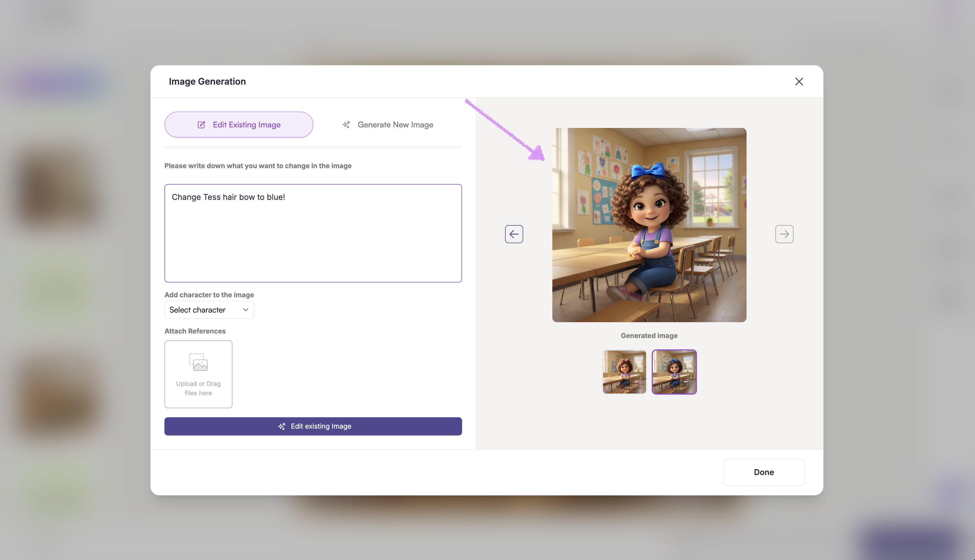
Task: Click the upload image placeholder icon
Action: 198,362
